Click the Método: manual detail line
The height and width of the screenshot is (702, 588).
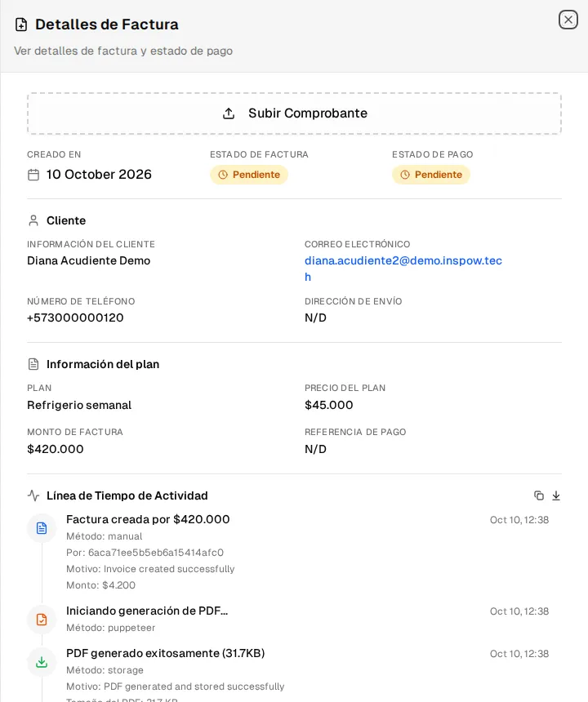pyautogui.click(x=105, y=536)
